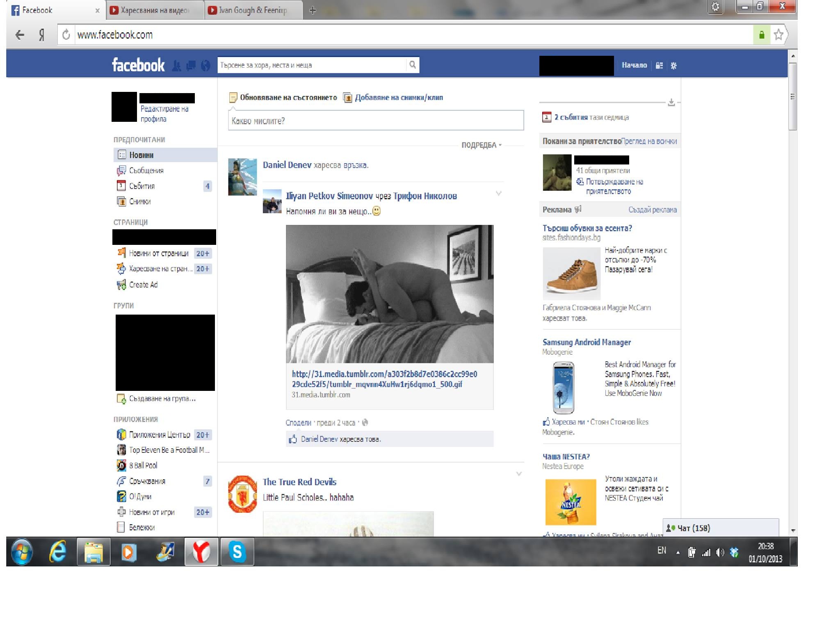The height and width of the screenshot is (630, 840).
Task: Click network signal icon in system tray
Action: point(706,553)
